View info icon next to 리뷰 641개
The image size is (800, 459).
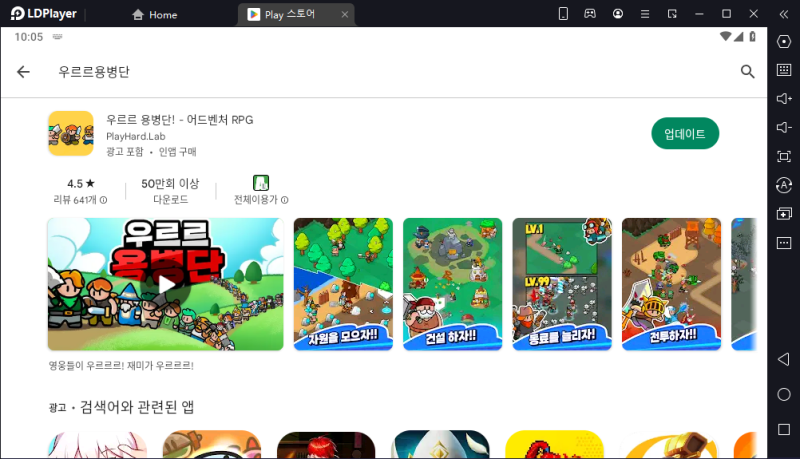pos(104,200)
